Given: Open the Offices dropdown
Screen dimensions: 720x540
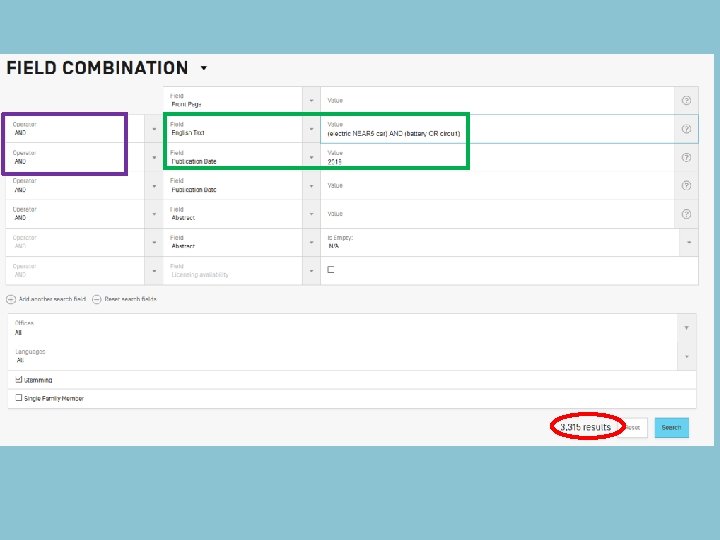Looking at the screenshot, I should pyautogui.click(x=686, y=328).
